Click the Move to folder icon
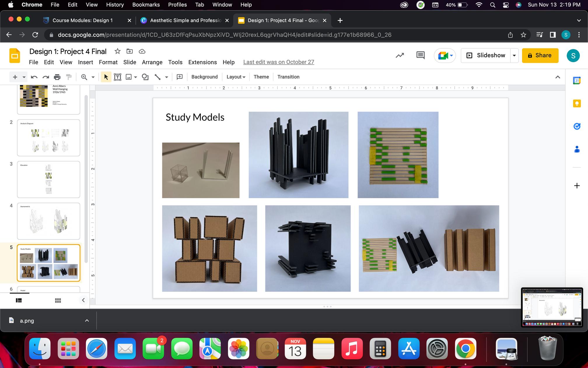This screenshot has width=588, height=368. point(129,51)
